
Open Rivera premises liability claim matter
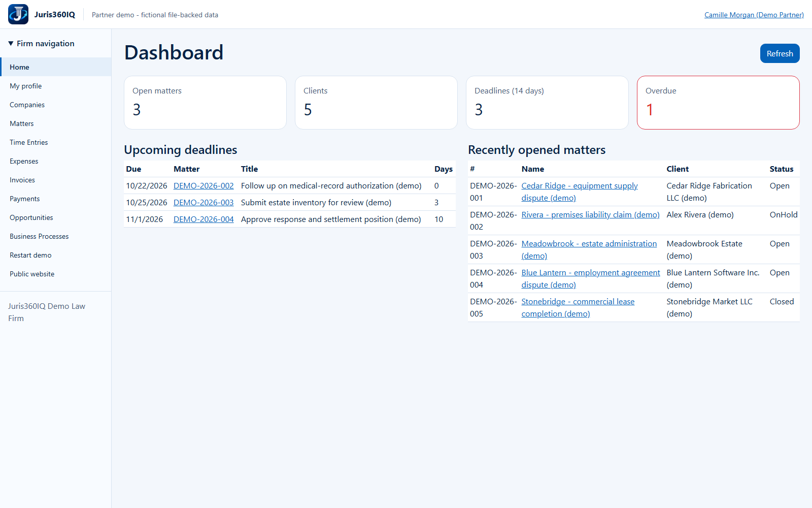pyautogui.click(x=590, y=215)
